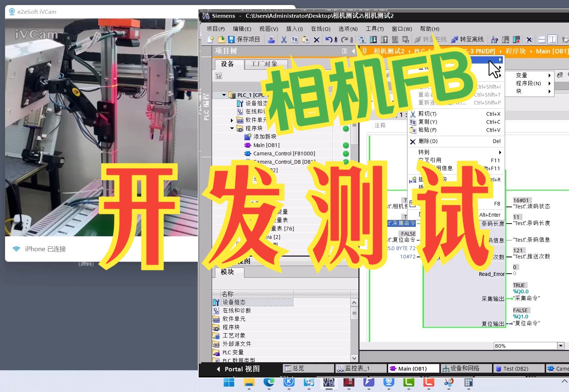This screenshot has width=569, height=392.
Task: Open 监控表_1 editor tab
Action: click(x=361, y=368)
